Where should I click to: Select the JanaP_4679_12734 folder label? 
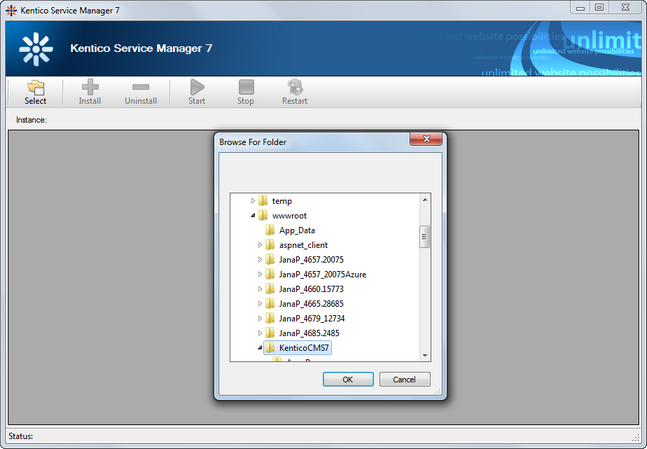click(x=312, y=318)
